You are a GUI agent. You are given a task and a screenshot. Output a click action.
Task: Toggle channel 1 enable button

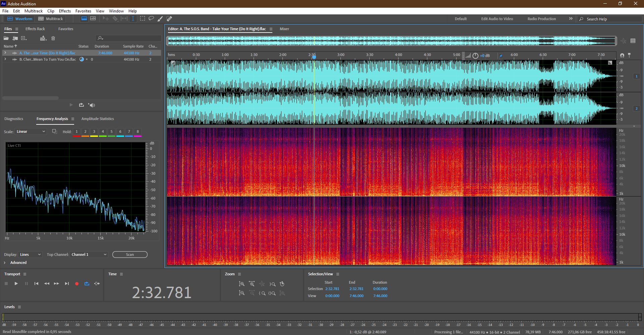pos(636,76)
